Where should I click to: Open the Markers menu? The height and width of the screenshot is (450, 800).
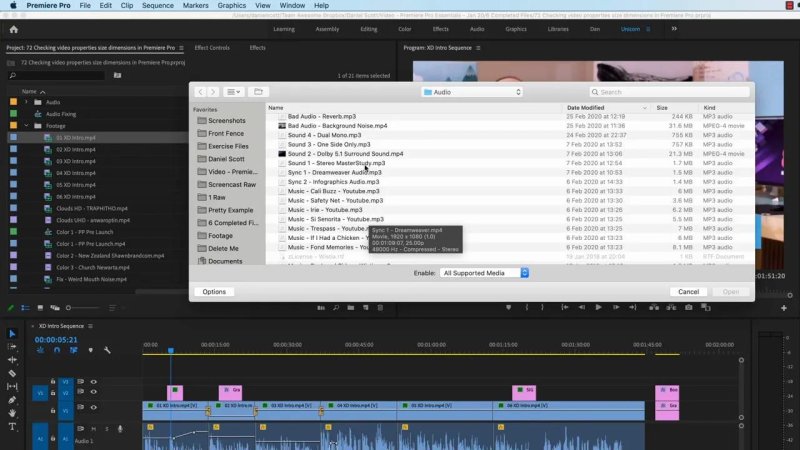click(x=195, y=5)
